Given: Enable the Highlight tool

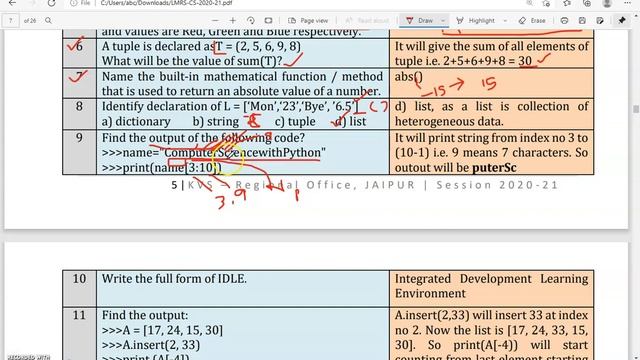Looking at the screenshot, I should [x=476, y=20].
